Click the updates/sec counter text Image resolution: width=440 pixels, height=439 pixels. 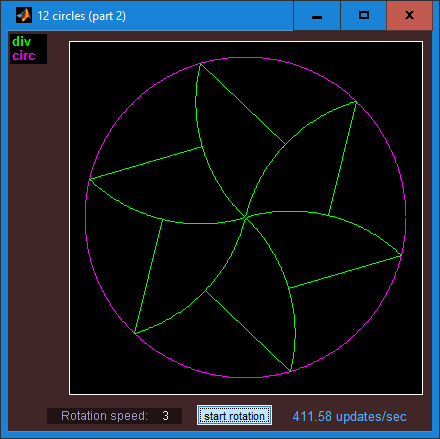(x=349, y=416)
